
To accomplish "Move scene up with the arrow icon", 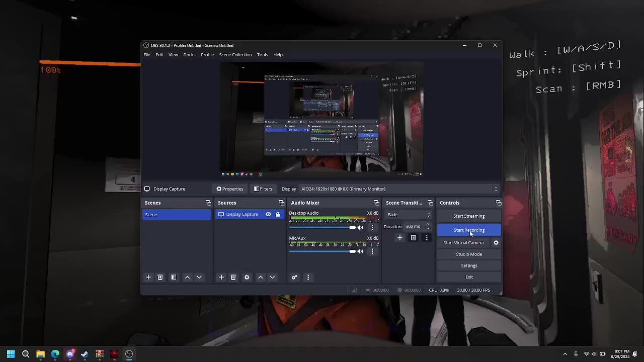I will pos(187,277).
